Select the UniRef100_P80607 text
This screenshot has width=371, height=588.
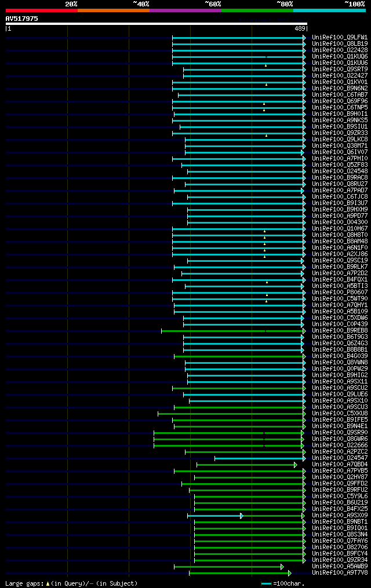click(x=340, y=293)
